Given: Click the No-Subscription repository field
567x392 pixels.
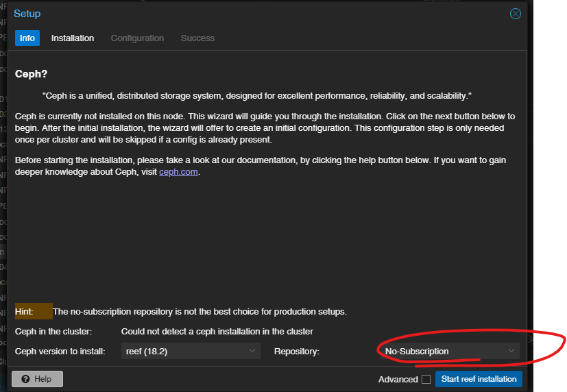Looking at the screenshot, I should (439, 352).
